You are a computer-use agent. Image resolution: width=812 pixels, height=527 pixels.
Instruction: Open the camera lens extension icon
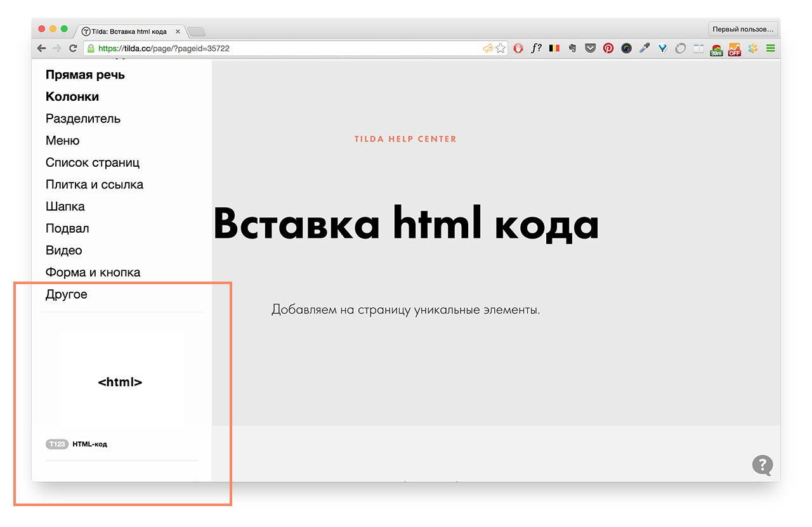click(626, 48)
